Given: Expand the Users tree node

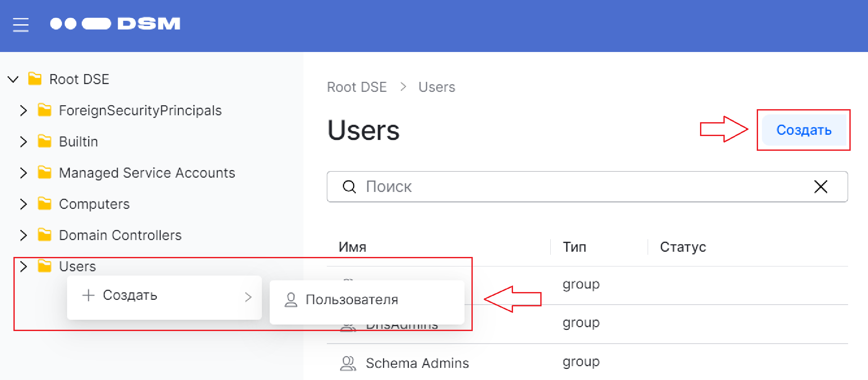Looking at the screenshot, I should pos(23,266).
